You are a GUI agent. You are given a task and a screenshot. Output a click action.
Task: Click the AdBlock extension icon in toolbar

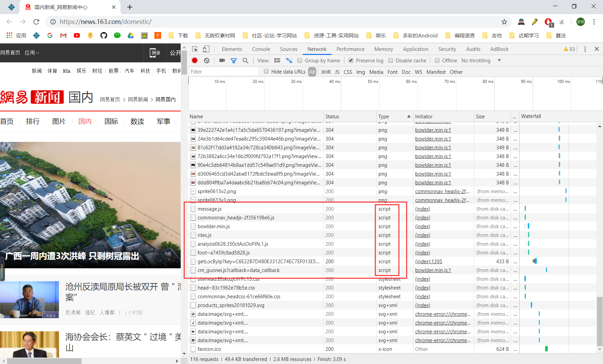point(548,22)
